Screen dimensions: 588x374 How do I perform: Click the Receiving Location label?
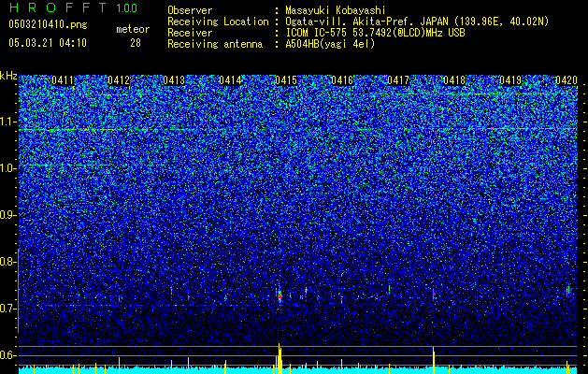(x=218, y=22)
